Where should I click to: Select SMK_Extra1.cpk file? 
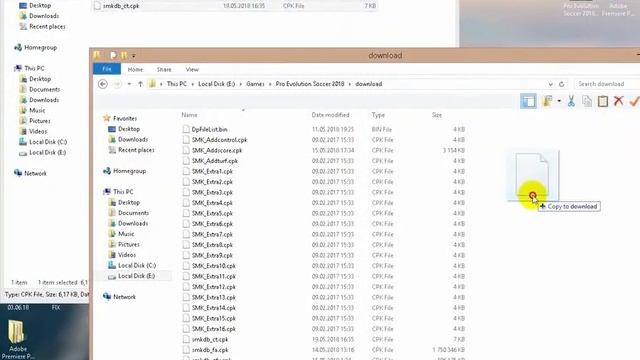(x=212, y=171)
